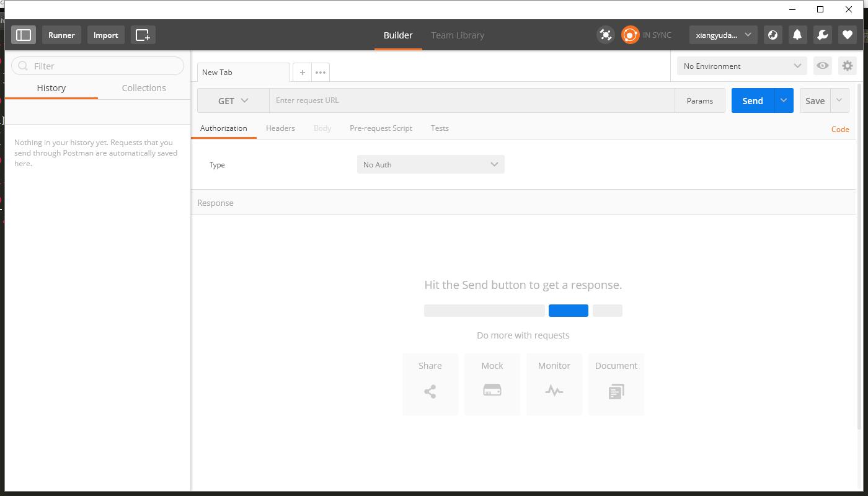Click the orange sync status icon
The image size is (868, 496).
[x=630, y=35]
